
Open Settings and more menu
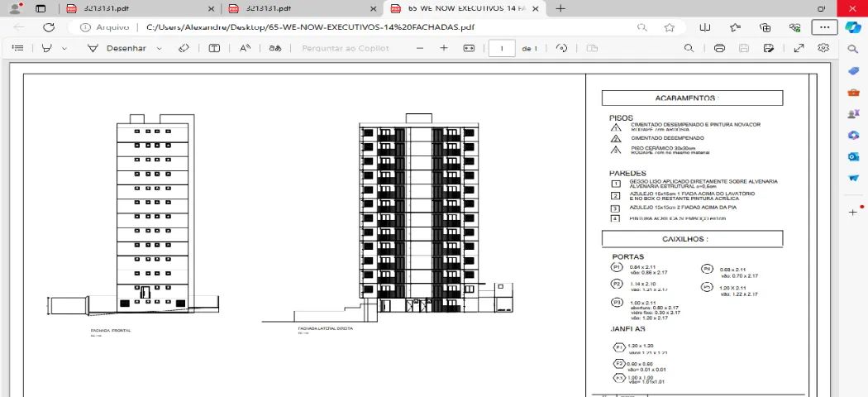(824, 27)
